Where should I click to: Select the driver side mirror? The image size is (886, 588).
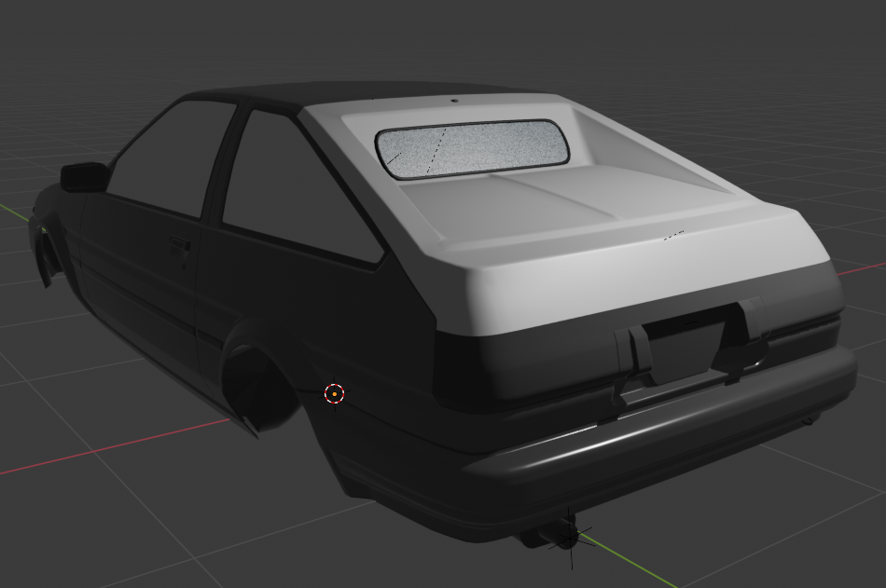pos(84,177)
